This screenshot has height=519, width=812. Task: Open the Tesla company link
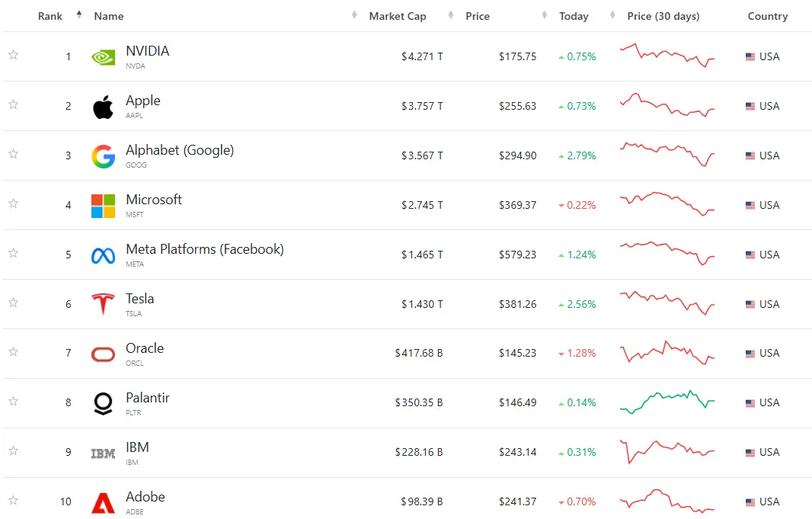click(140, 299)
